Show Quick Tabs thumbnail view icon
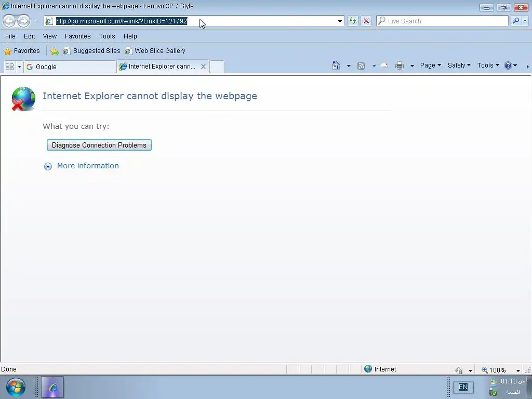532x399 pixels. coord(9,67)
